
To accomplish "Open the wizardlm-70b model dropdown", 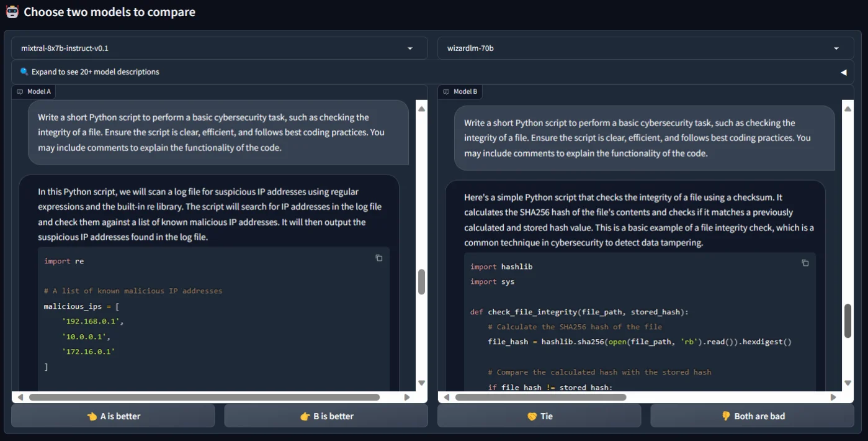I will (645, 48).
